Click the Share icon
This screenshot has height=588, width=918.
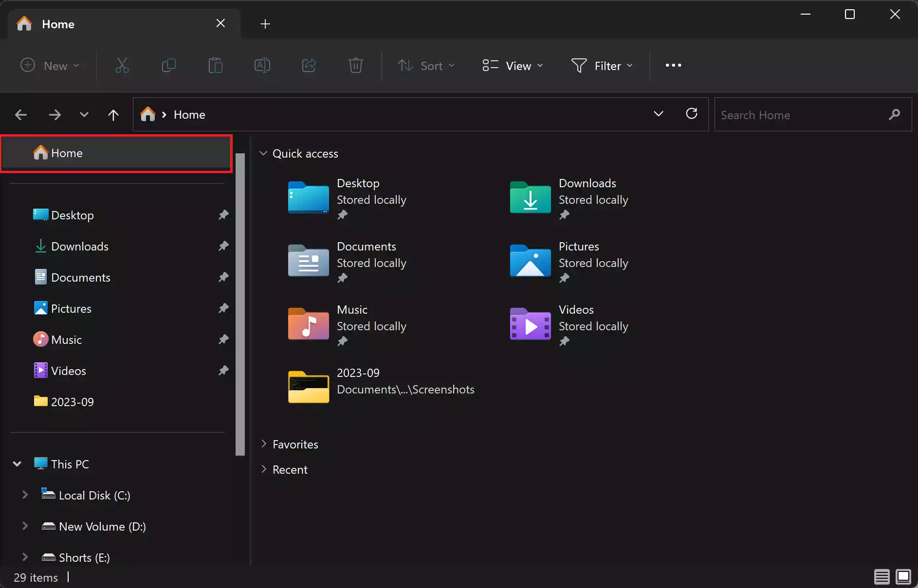(x=309, y=65)
